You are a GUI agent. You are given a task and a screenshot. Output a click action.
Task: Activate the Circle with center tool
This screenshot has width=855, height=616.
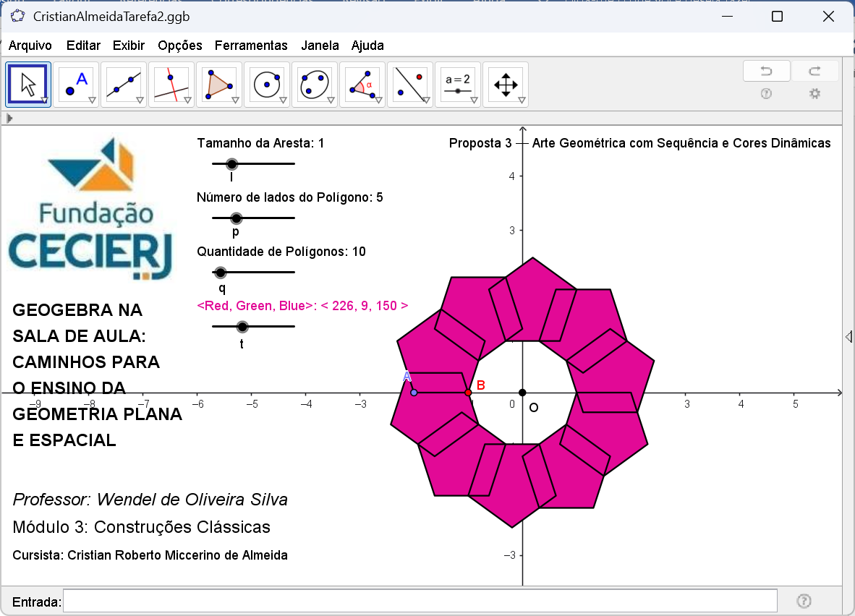point(267,85)
